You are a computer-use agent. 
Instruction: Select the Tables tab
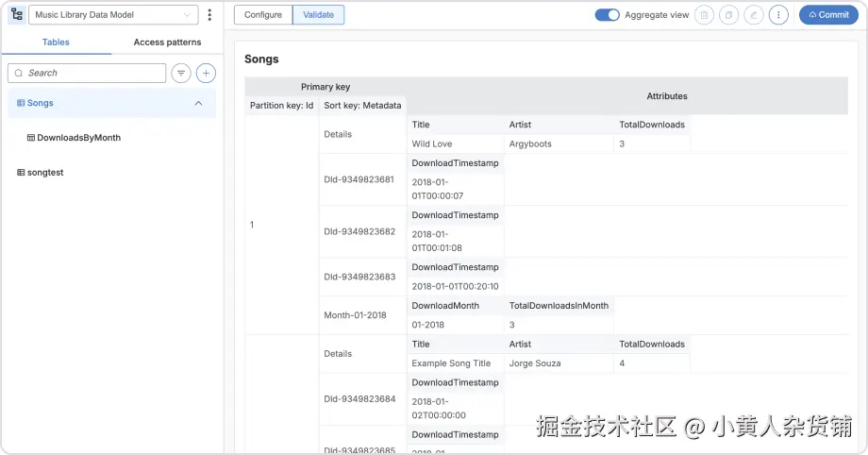(56, 42)
